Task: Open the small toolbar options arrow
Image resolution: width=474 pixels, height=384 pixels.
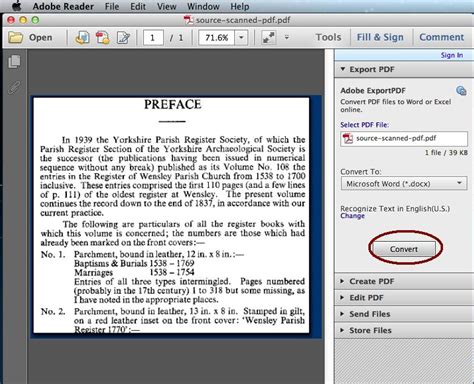Action: point(287,37)
